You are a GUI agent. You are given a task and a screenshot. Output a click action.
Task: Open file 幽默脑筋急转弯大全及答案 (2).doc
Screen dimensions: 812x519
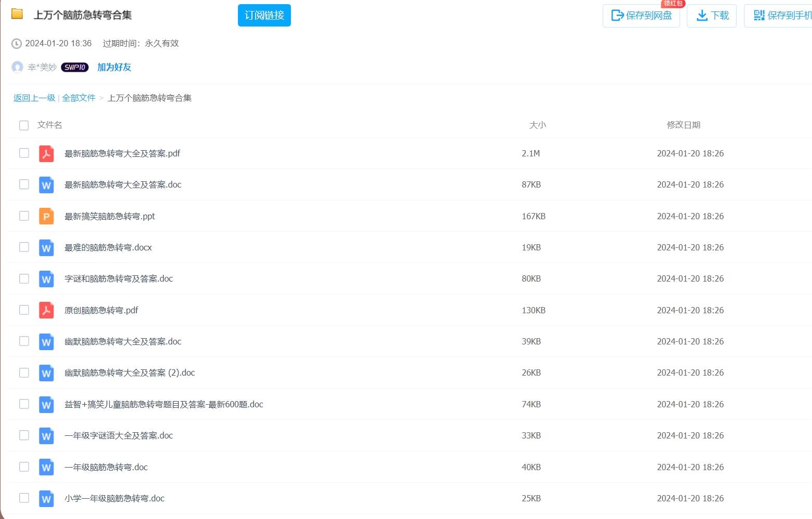point(130,372)
